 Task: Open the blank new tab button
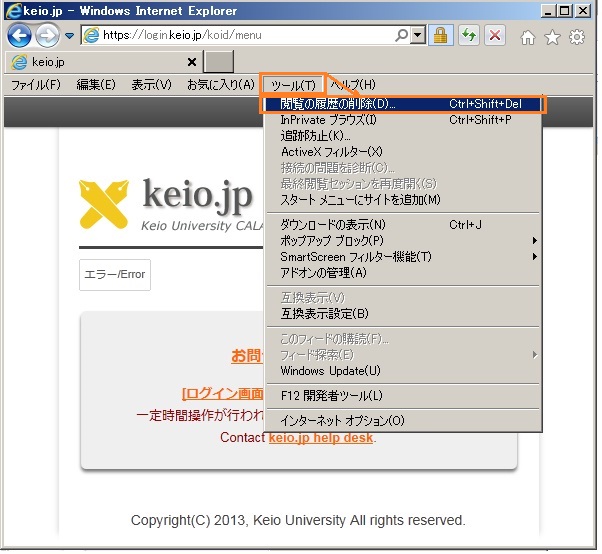click(218, 61)
